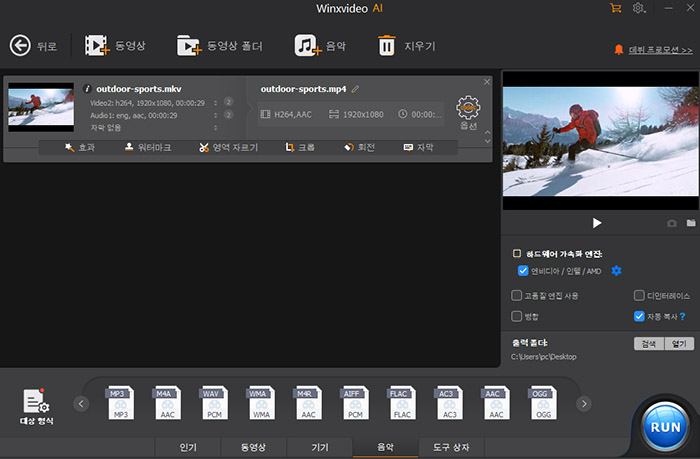Open 영역 자르기 trim tool

[x=229, y=147]
